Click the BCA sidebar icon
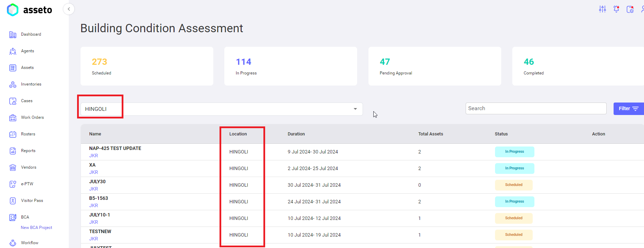This screenshot has height=248, width=644. coord(13,218)
